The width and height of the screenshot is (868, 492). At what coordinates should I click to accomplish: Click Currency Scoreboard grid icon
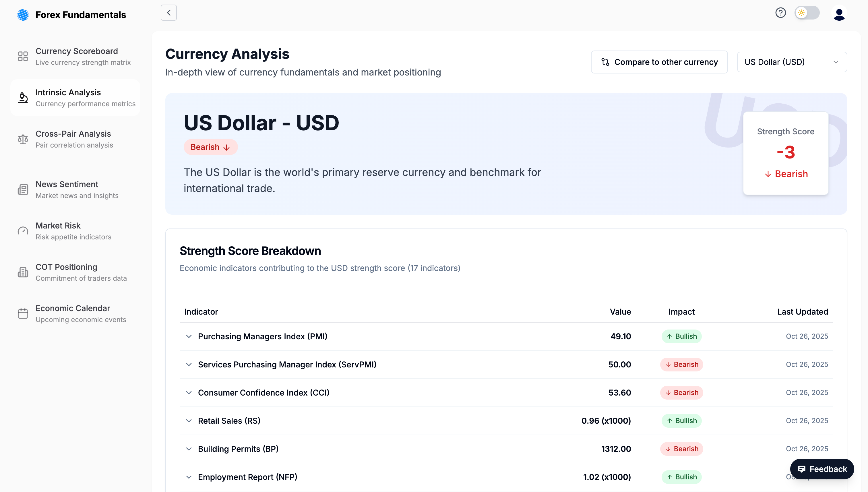point(23,57)
